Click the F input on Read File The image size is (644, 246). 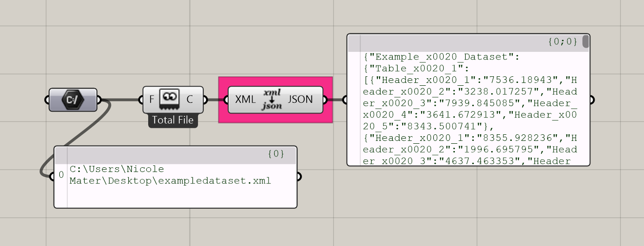(x=151, y=100)
